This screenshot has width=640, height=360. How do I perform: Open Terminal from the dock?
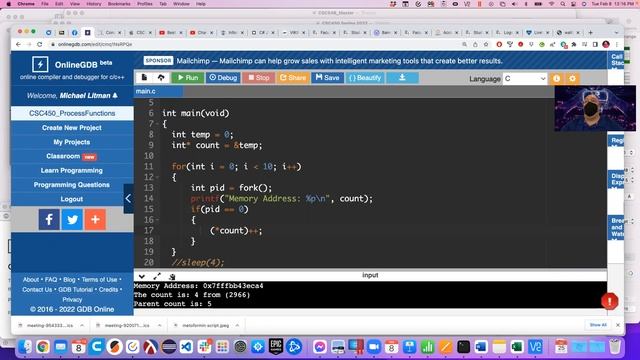coord(463,347)
